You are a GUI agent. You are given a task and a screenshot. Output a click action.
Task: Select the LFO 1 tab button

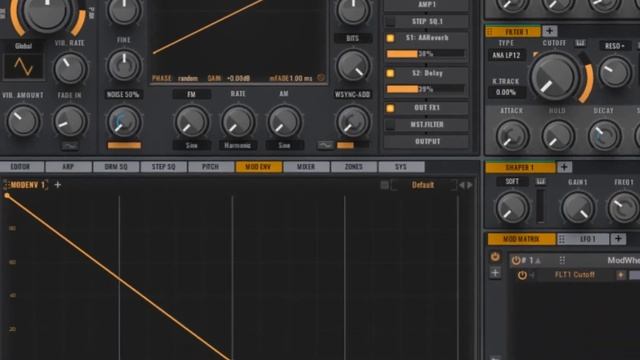pos(583,239)
